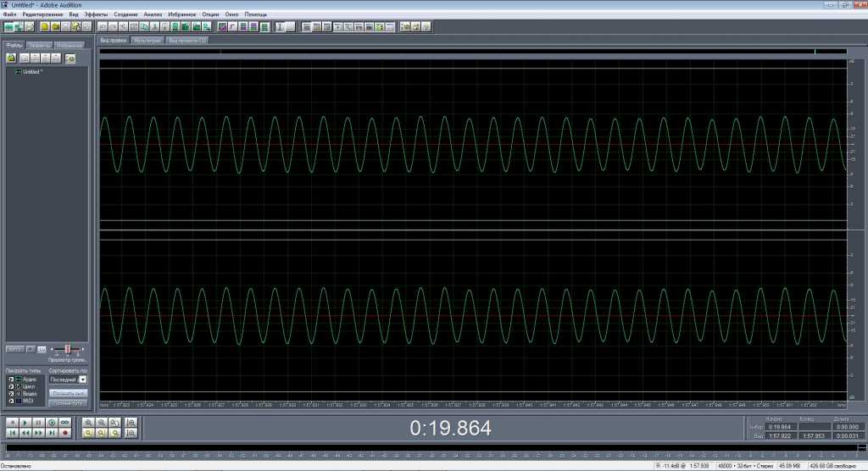This screenshot has width=868, height=471.
Task: Zoom in horizontally with top-left magnifier
Action: [x=88, y=423]
